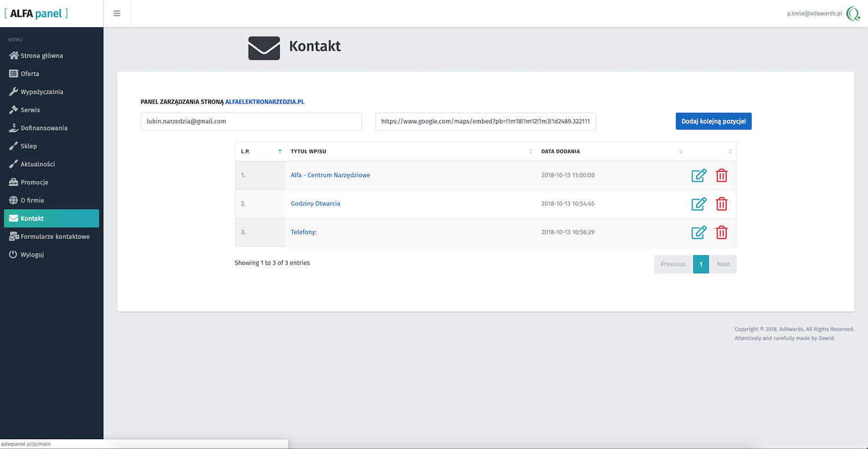Screen dimensions: 868x449
Task: Sort table by L.P. column
Action: tap(259, 152)
